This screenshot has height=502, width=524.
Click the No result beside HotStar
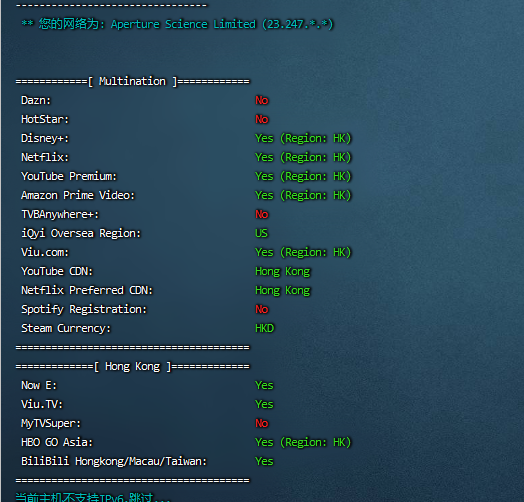coord(262,119)
